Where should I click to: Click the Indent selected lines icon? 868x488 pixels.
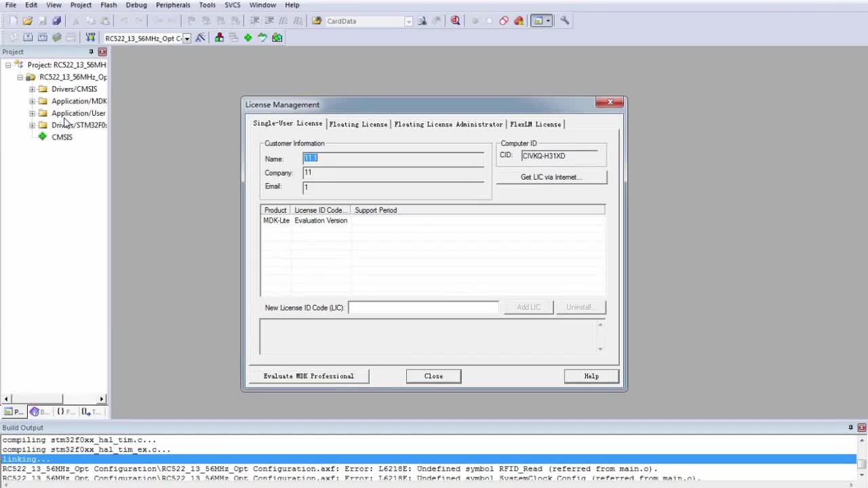pos(255,21)
